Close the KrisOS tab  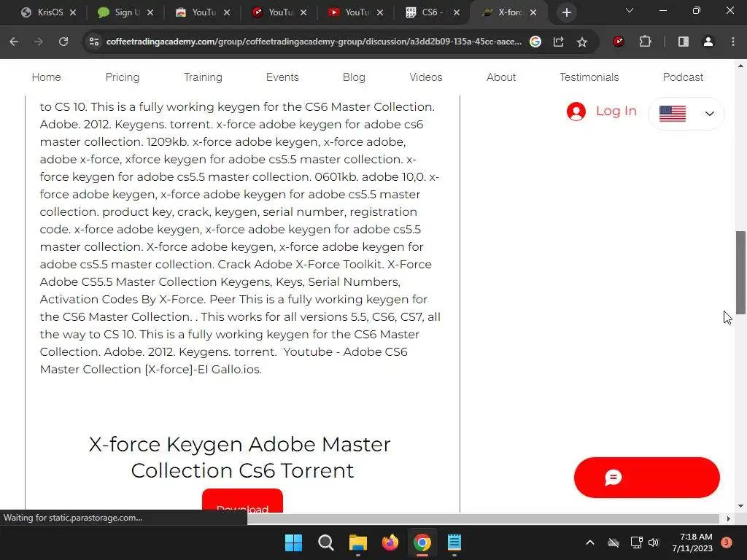(x=73, y=13)
